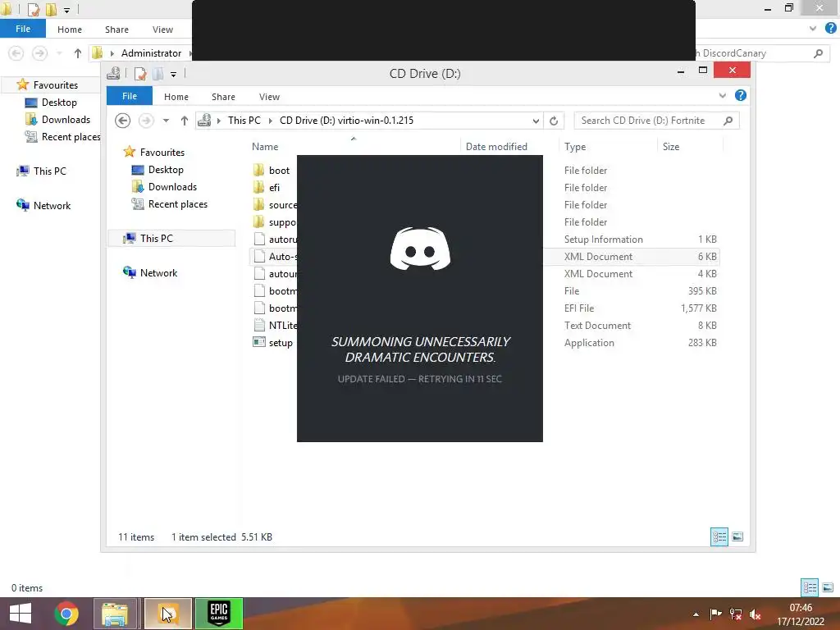This screenshot has height=630, width=840.
Task: Click Back arrow in CD Drive window
Action: pos(123,121)
